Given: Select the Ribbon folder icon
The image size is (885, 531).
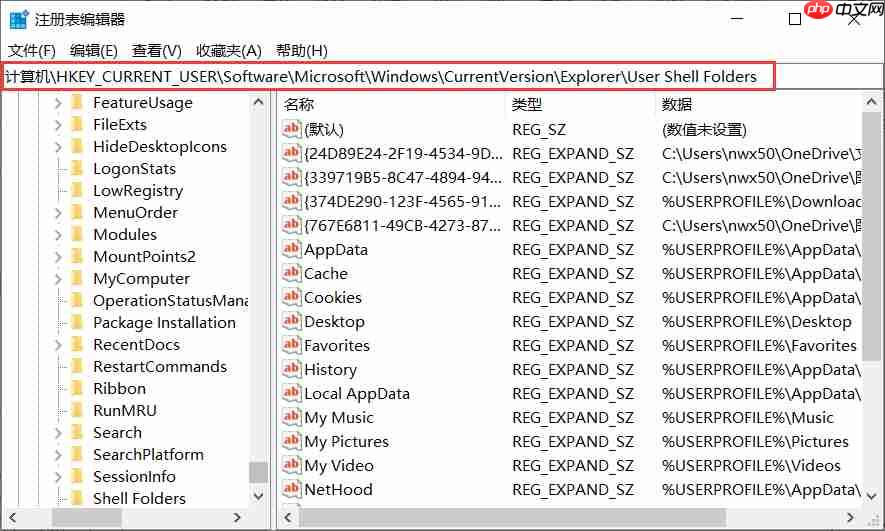Looking at the screenshot, I should pos(78,389).
